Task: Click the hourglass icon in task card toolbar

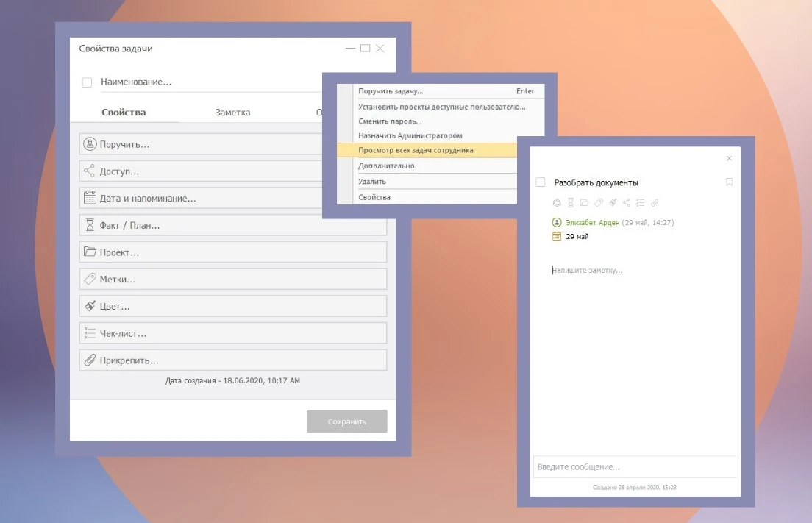Action: (x=570, y=203)
